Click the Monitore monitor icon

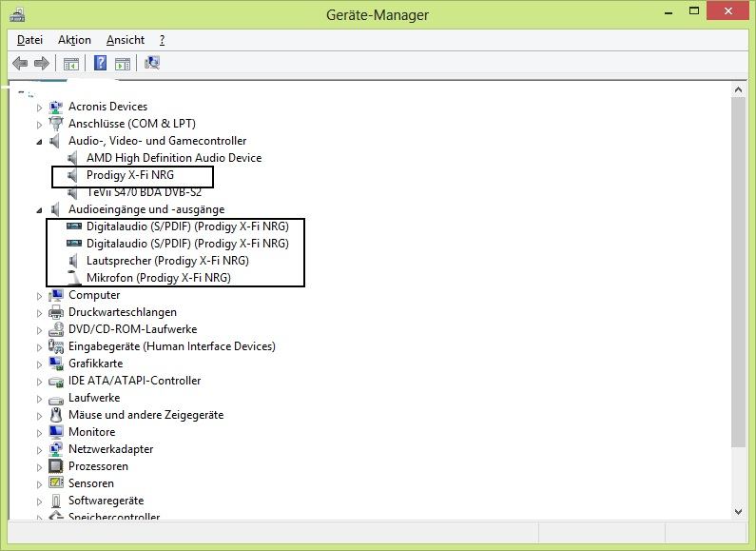pyautogui.click(x=56, y=432)
